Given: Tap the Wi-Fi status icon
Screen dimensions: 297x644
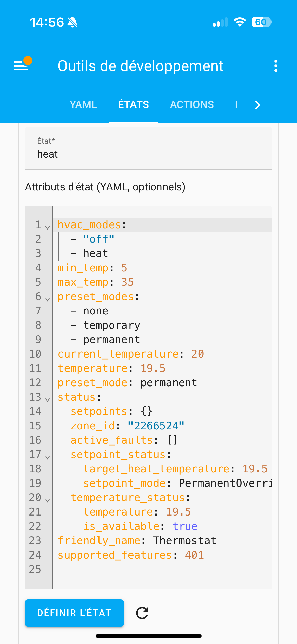Looking at the screenshot, I should point(239,22).
